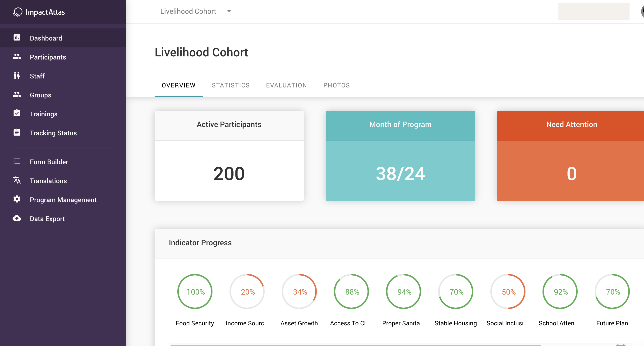Click the Participants people icon
Image resolution: width=644 pixels, height=346 pixels.
17,57
